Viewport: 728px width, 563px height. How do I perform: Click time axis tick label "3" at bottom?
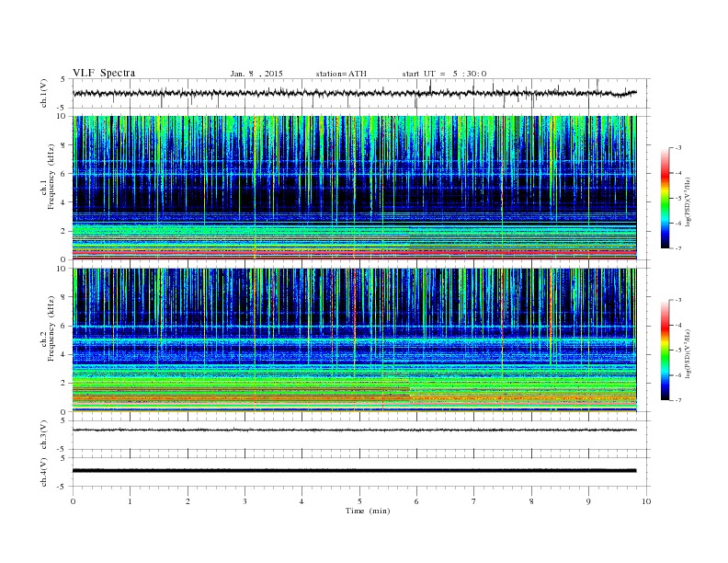[245, 501]
